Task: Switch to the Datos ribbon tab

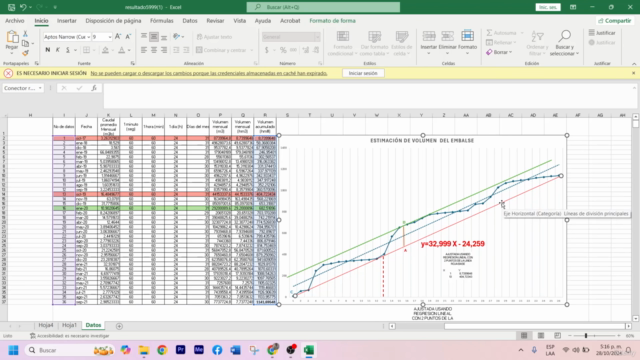Action: tap(190, 21)
